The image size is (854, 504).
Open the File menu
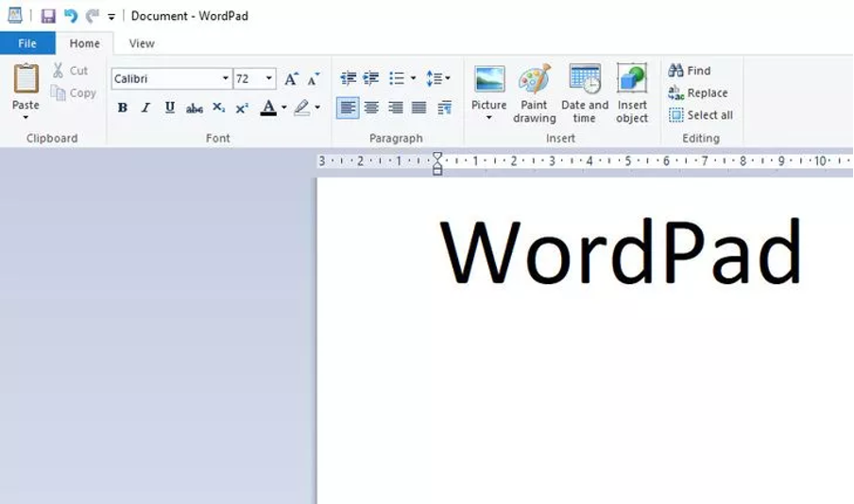(x=27, y=43)
